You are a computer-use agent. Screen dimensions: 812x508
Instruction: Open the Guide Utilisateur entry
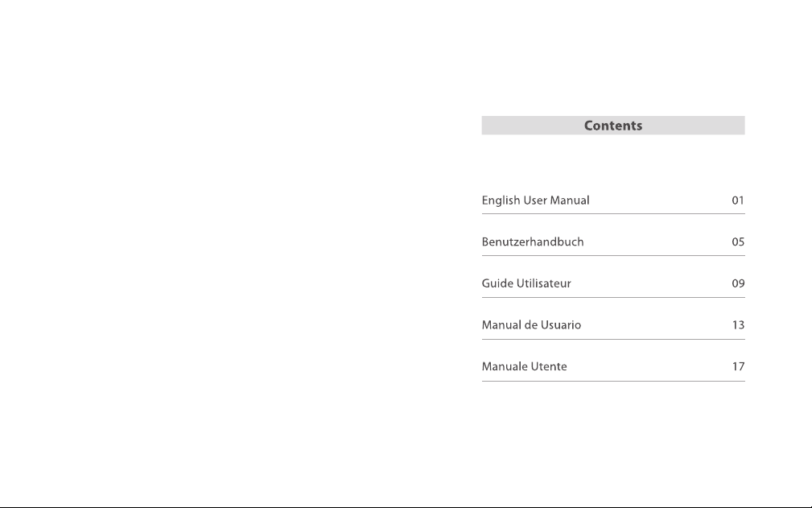(526, 283)
